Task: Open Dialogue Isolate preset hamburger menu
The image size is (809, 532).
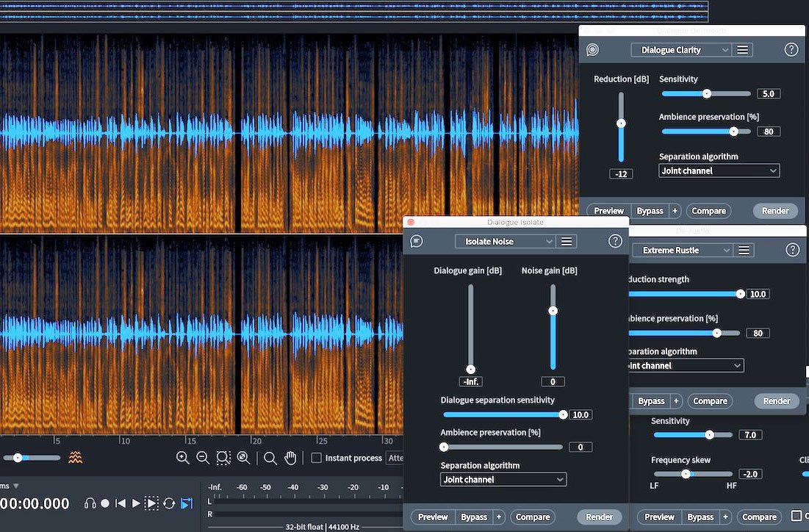Action: 567,241
